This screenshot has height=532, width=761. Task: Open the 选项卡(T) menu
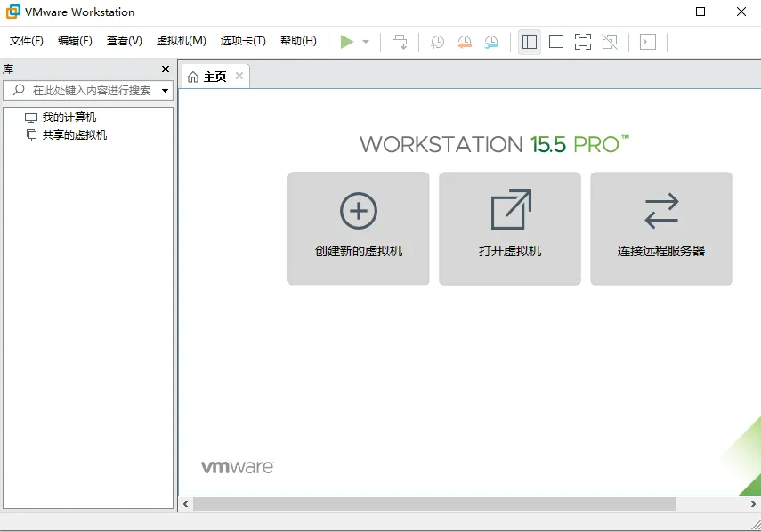coord(243,41)
